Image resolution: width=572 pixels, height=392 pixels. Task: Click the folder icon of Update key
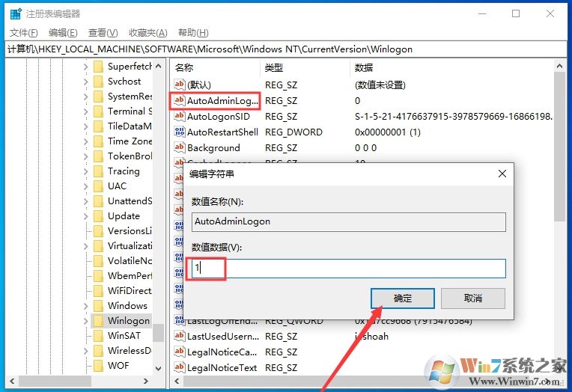(98, 216)
